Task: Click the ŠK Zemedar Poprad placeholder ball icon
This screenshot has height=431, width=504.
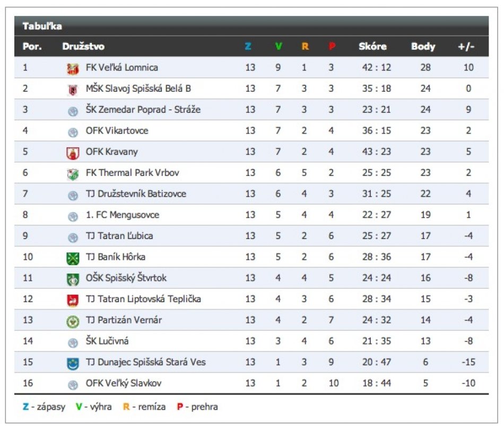Action: pyautogui.click(x=73, y=111)
